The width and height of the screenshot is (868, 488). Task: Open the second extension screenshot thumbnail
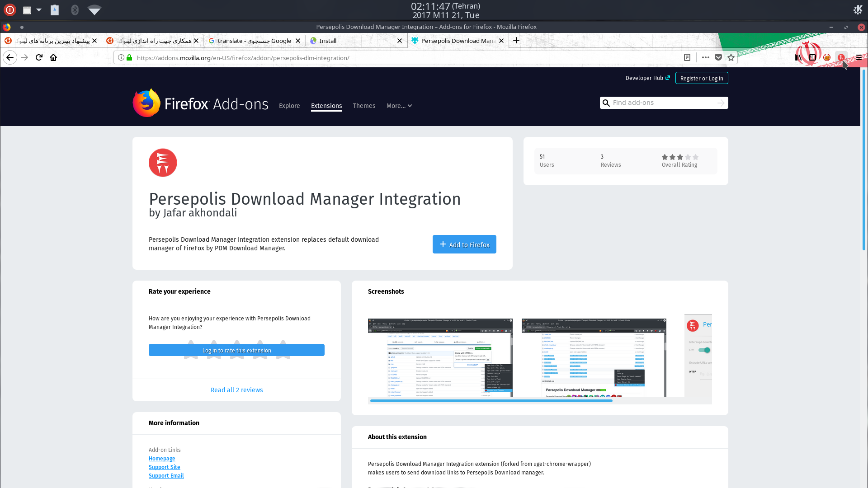pos(594,358)
